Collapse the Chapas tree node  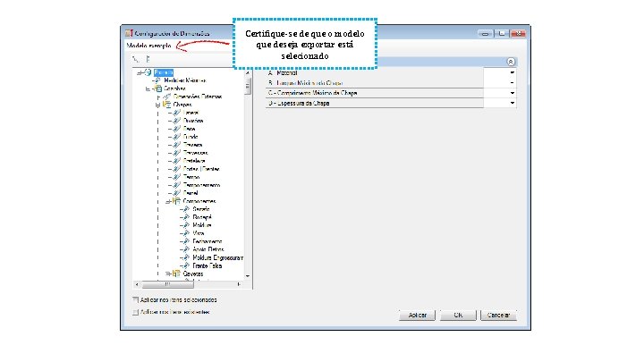158,105
